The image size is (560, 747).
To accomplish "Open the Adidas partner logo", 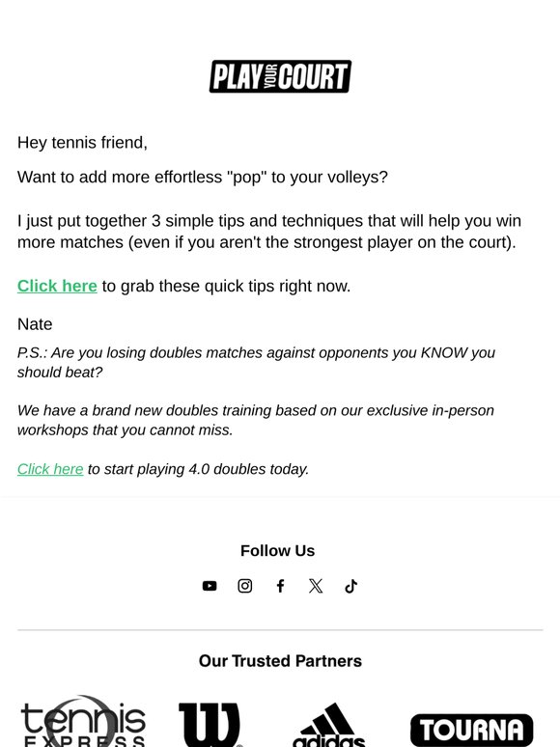I will coord(329,725).
